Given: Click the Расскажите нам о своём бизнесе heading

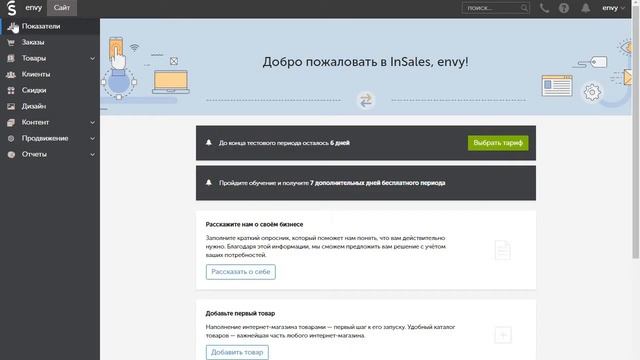Looking at the screenshot, I should [x=254, y=224].
